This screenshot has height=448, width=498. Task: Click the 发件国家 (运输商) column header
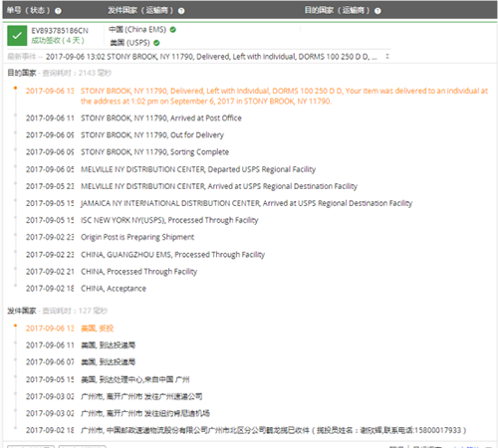click(x=140, y=10)
